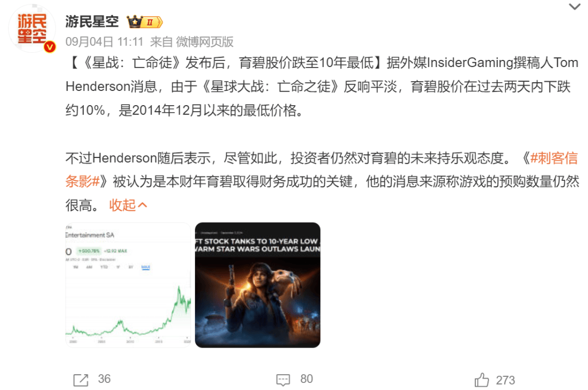Like the post with thumbs-up icon

(482, 380)
